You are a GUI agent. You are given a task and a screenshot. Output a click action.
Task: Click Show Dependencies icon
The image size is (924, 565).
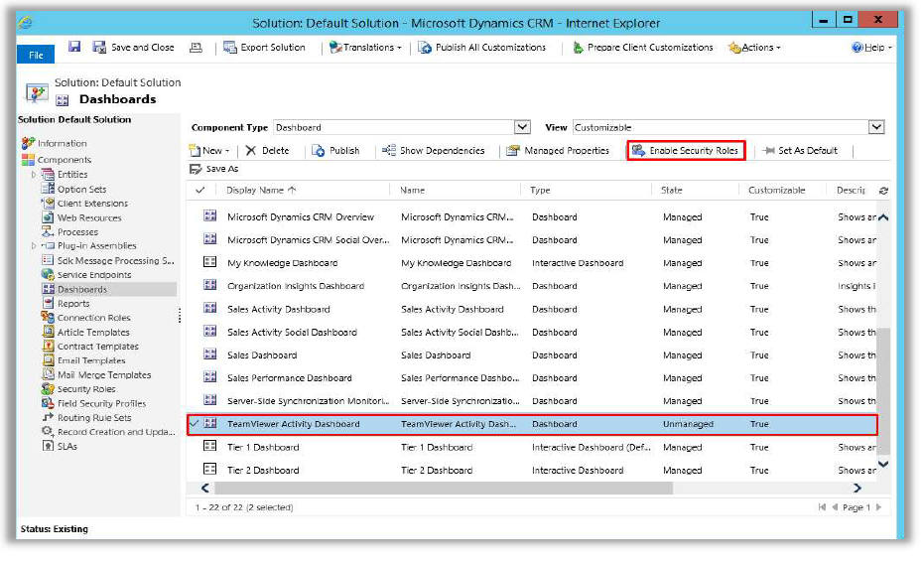tap(389, 151)
